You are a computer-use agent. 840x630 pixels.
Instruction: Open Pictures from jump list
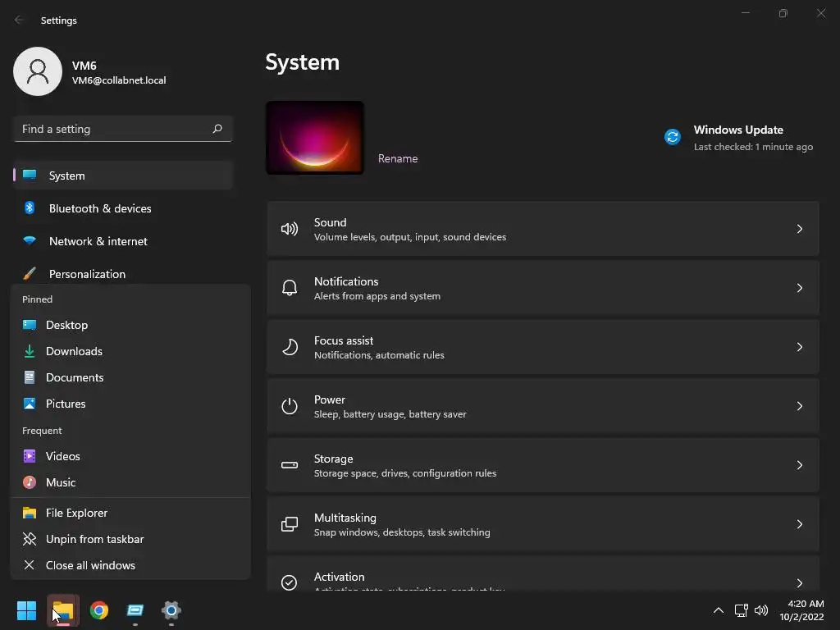point(130,404)
